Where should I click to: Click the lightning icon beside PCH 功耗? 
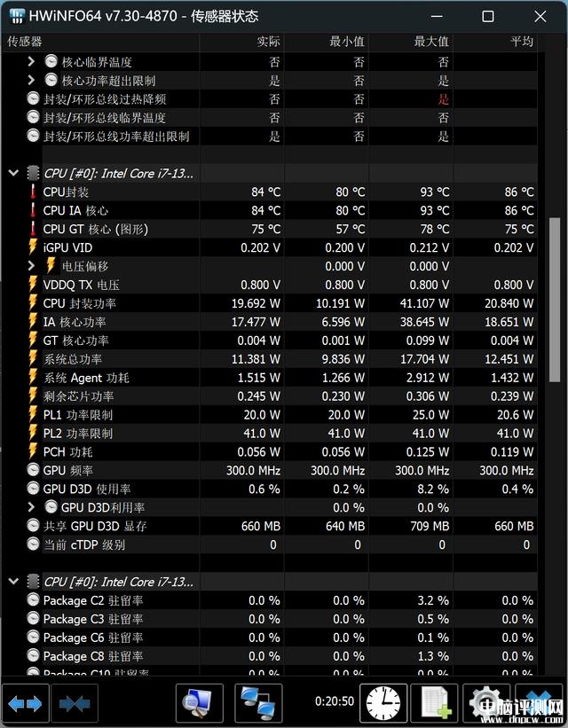[x=33, y=451]
